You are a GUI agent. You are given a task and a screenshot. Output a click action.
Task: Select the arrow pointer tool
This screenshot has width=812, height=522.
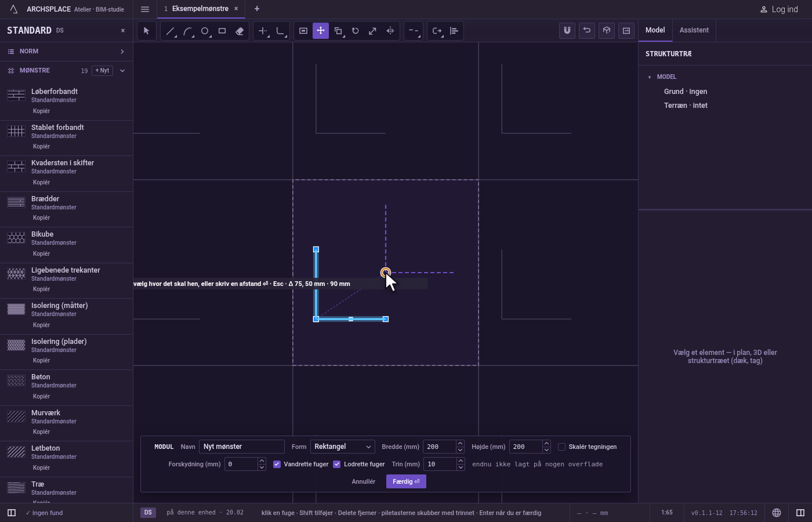tap(147, 31)
